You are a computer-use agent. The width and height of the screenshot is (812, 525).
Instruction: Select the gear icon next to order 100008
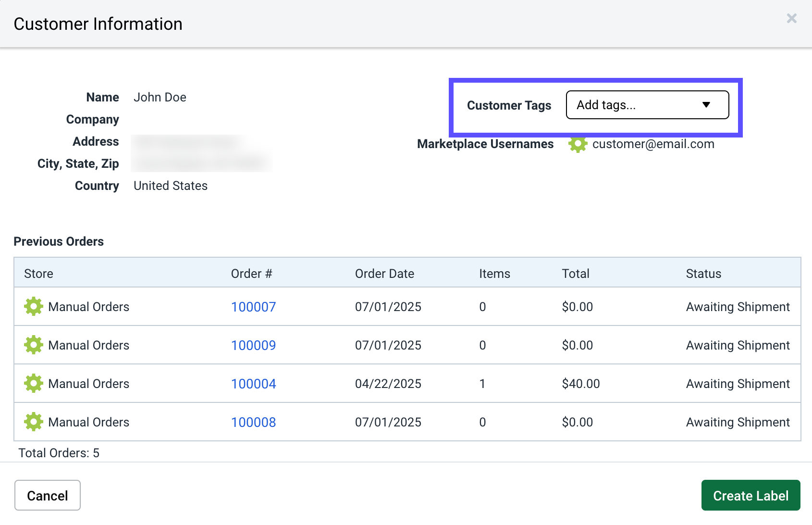point(33,422)
